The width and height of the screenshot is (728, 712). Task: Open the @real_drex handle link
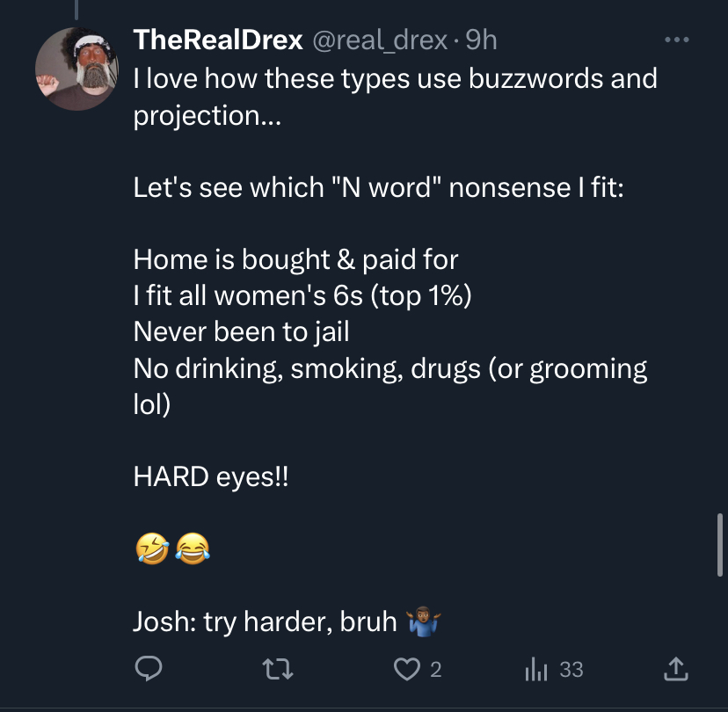380,40
